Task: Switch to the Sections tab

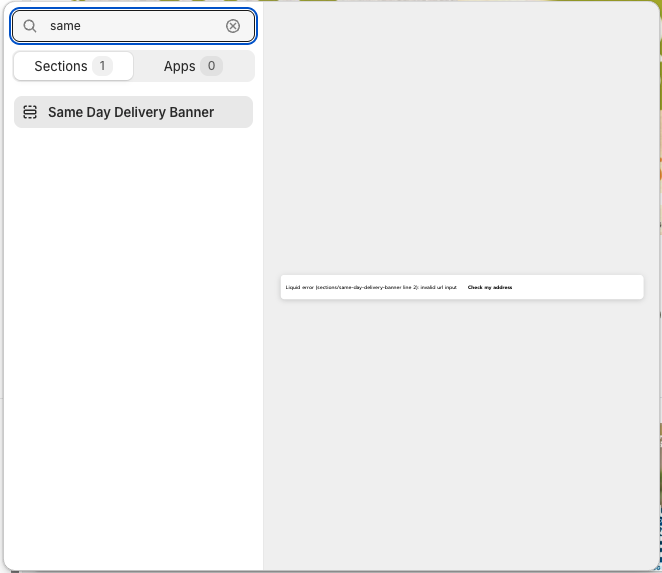Action: (73, 66)
